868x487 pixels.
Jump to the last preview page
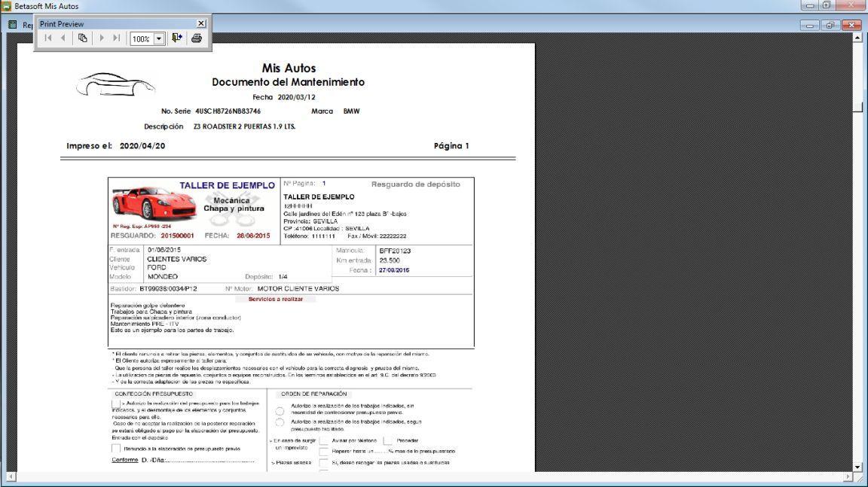[x=116, y=38]
